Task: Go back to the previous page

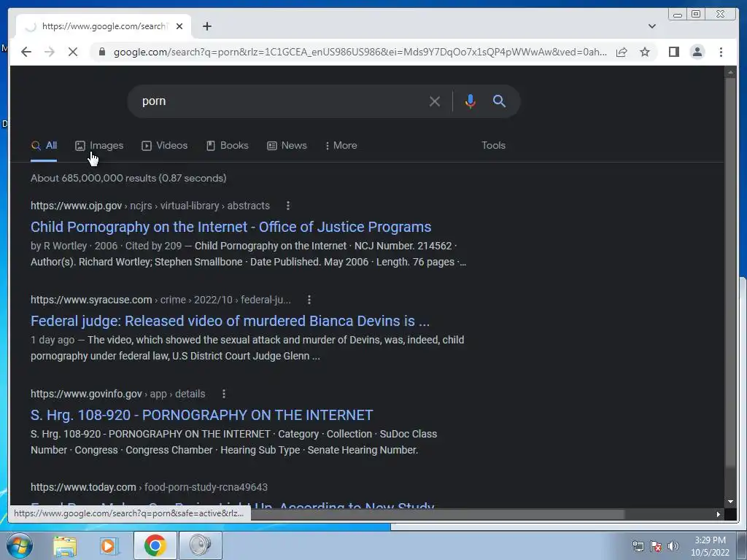Action: click(26, 52)
